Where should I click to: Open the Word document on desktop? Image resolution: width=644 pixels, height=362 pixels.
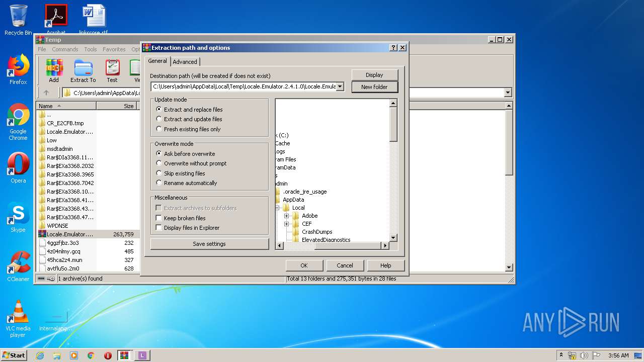coord(94,20)
